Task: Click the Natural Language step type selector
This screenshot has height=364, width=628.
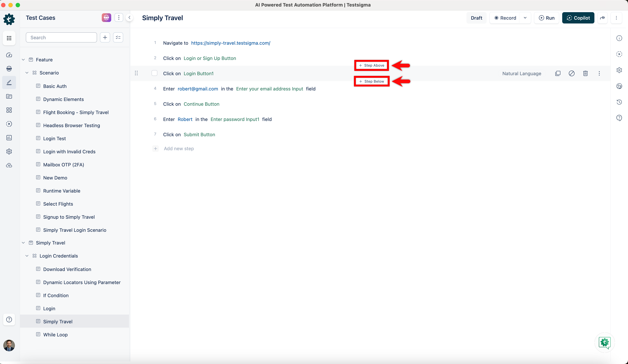Action: pyautogui.click(x=522, y=74)
